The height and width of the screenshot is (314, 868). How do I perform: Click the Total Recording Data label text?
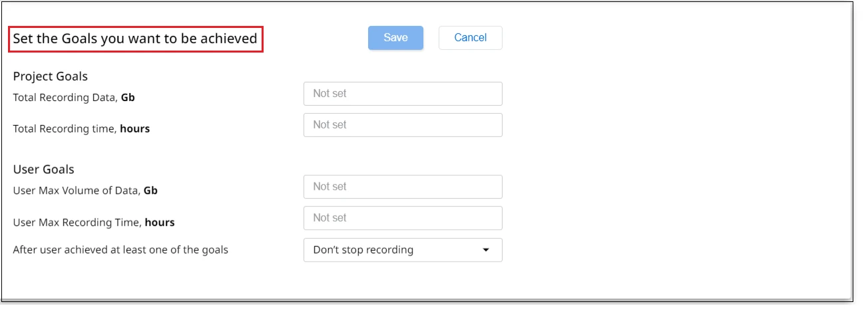pos(74,98)
